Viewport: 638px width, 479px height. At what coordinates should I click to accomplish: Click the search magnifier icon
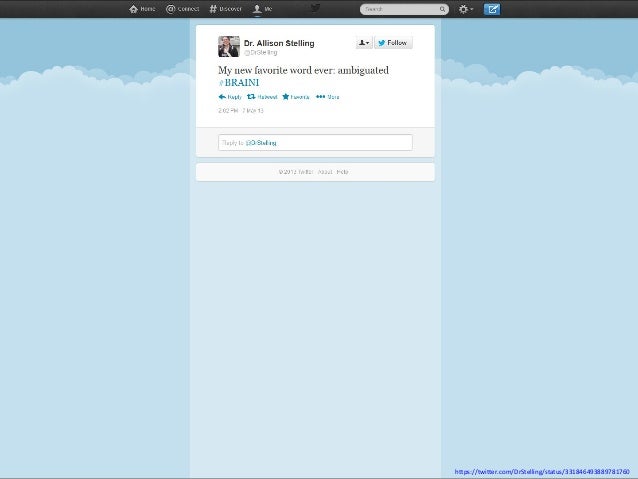click(442, 9)
